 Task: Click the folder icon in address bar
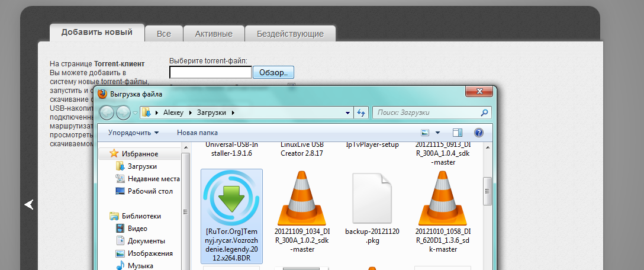pyautogui.click(x=147, y=112)
